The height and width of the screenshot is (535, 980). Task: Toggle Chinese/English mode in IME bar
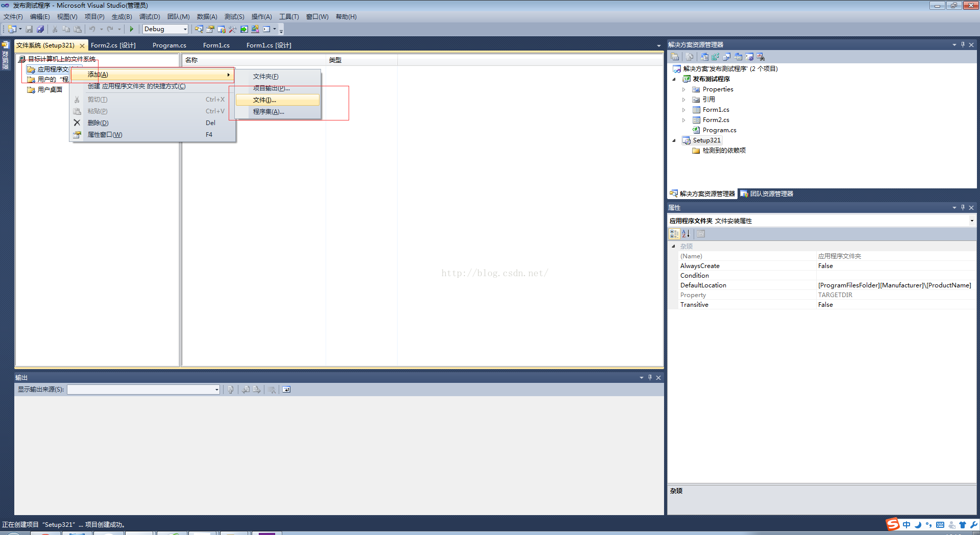[906, 525]
